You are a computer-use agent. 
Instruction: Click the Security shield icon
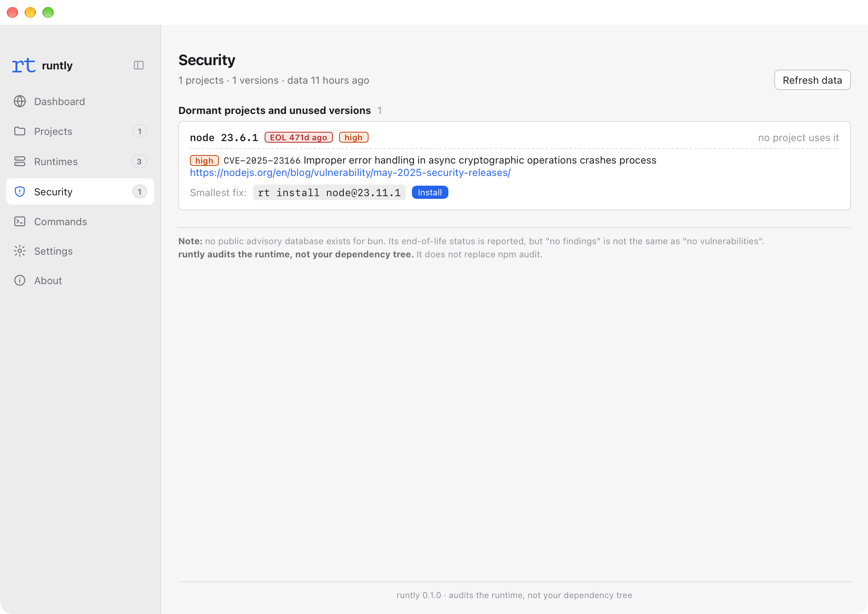coord(20,191)
